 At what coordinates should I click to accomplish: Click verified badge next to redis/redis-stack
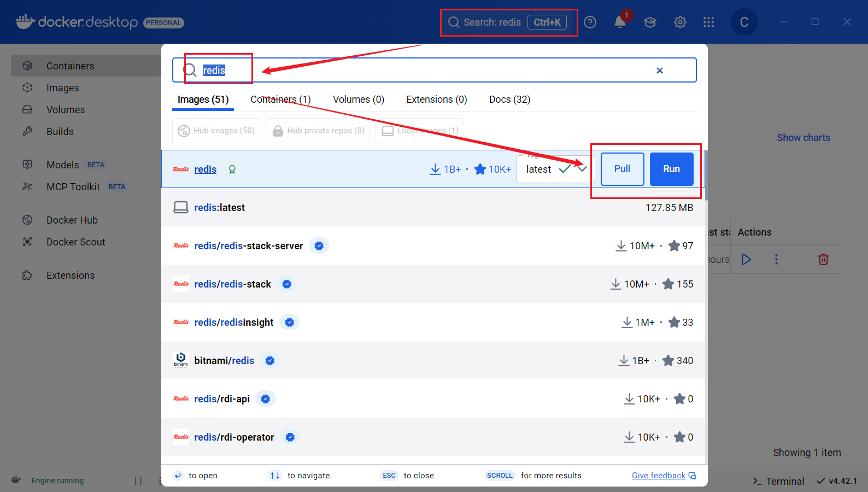287,284
